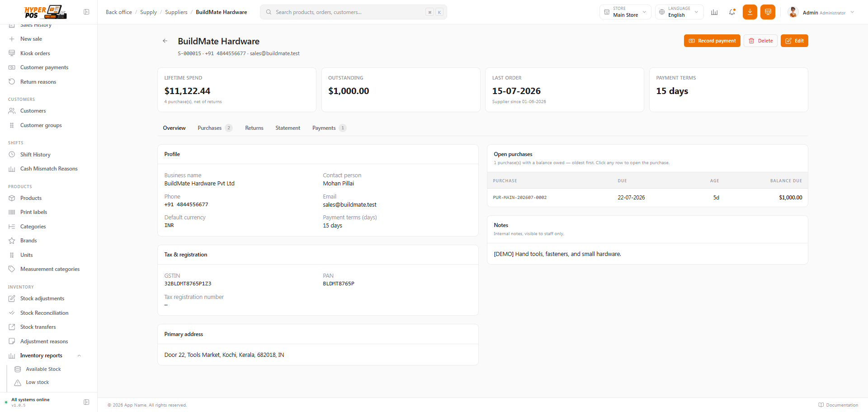Open Cash Mismatch Reasons in sidebar

tap(49, 169)
